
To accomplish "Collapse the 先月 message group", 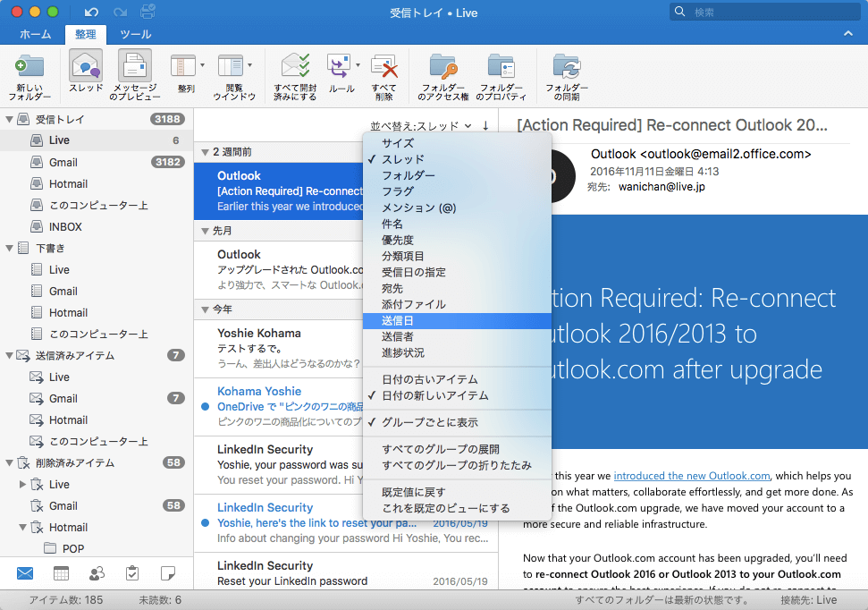I will [x=205, y=231].
